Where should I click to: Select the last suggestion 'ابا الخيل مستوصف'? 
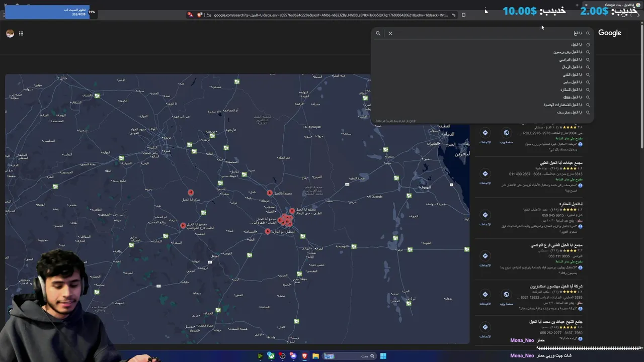coord(483,112)
